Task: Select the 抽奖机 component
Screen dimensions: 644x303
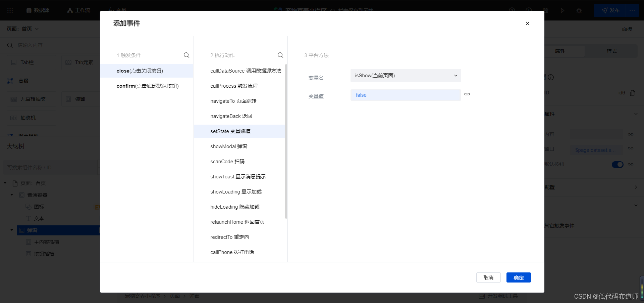Action: [32, 118]
